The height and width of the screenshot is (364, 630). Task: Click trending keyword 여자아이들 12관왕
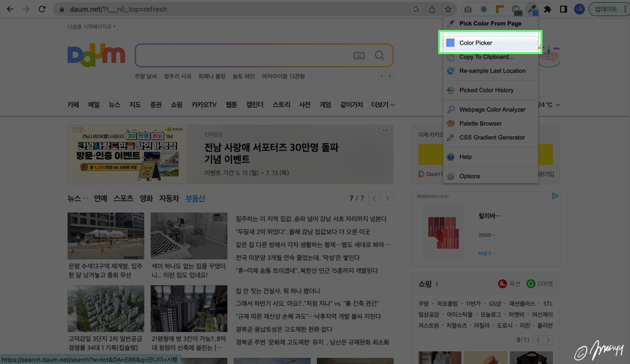coord(283,76)
